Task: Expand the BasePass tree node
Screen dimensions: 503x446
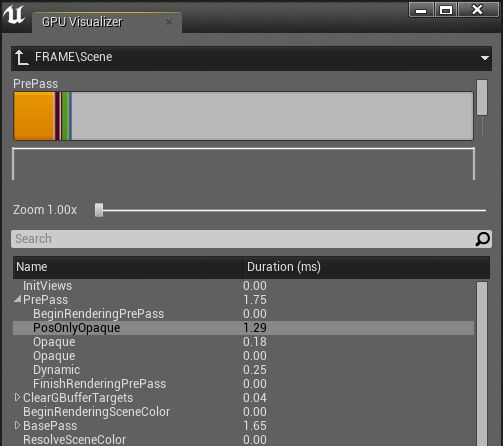Action: [x=17, y=425]
